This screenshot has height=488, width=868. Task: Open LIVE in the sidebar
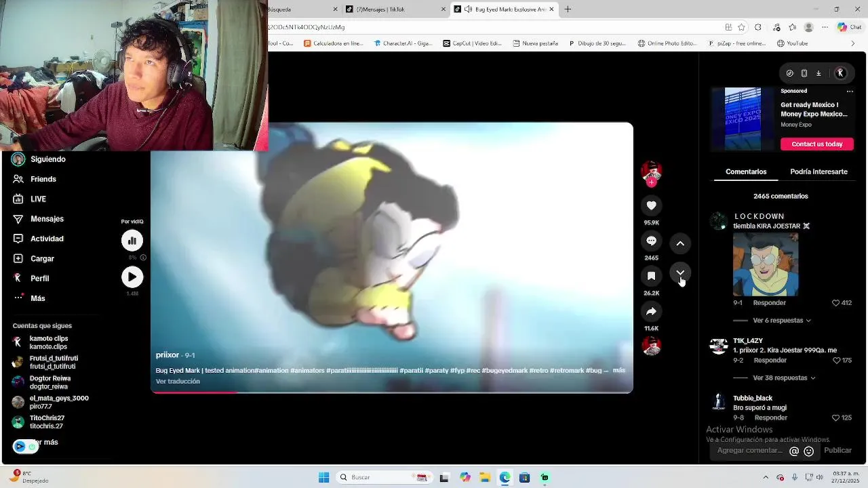(29, 199)
